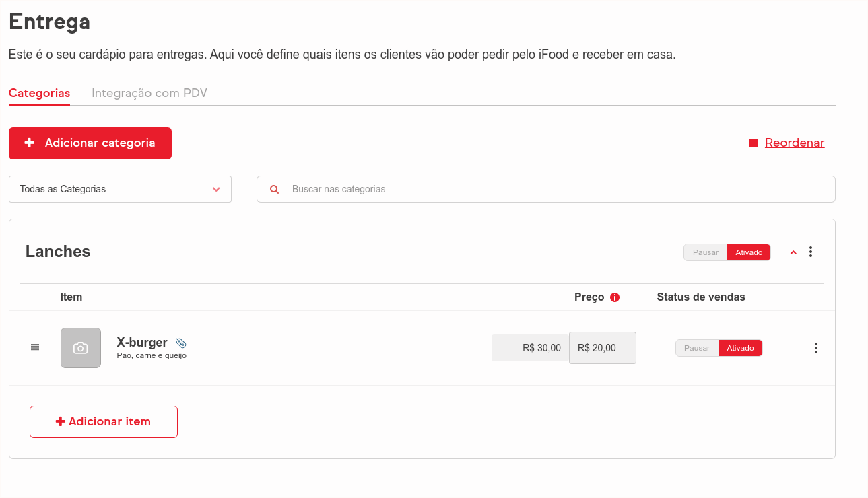
Task: Open the Todas as Categorias dropdown
Action: click(x=120, y=189)
